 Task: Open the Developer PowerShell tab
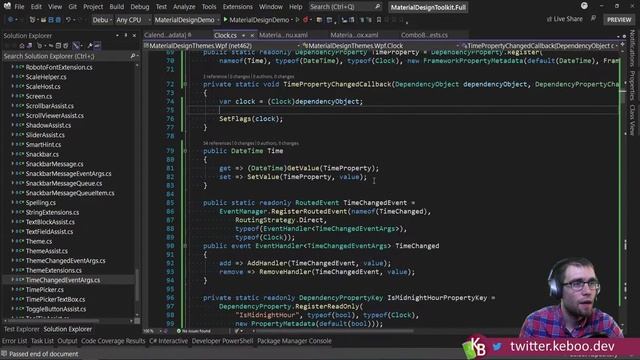pos(222,341)
